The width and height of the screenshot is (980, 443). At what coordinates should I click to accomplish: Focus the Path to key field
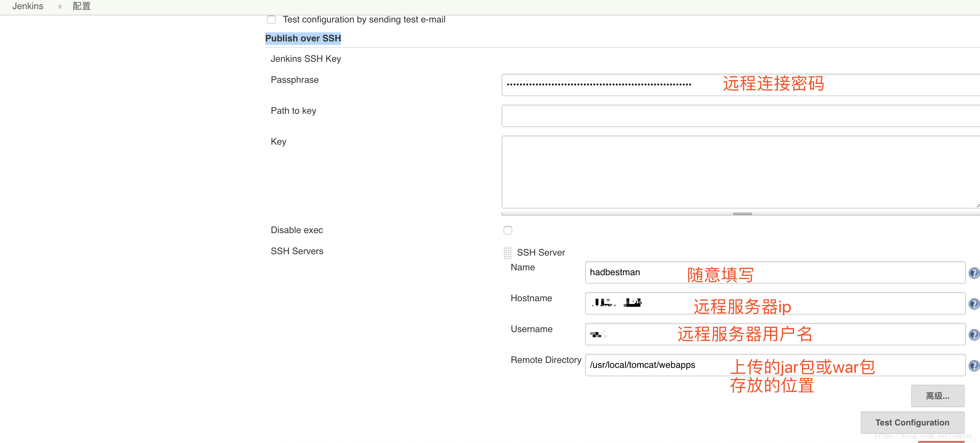(x=740, y=115)
